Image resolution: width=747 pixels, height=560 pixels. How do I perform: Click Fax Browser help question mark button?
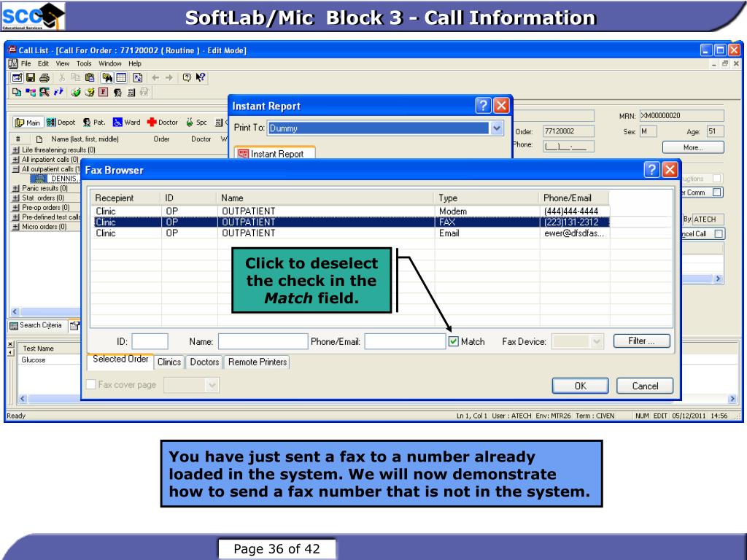coord(651,169)
